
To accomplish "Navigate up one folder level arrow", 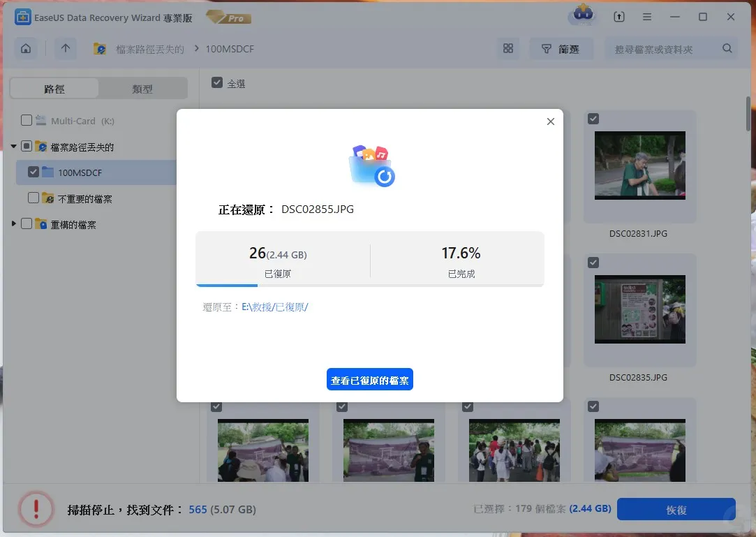I will (66, 49).
